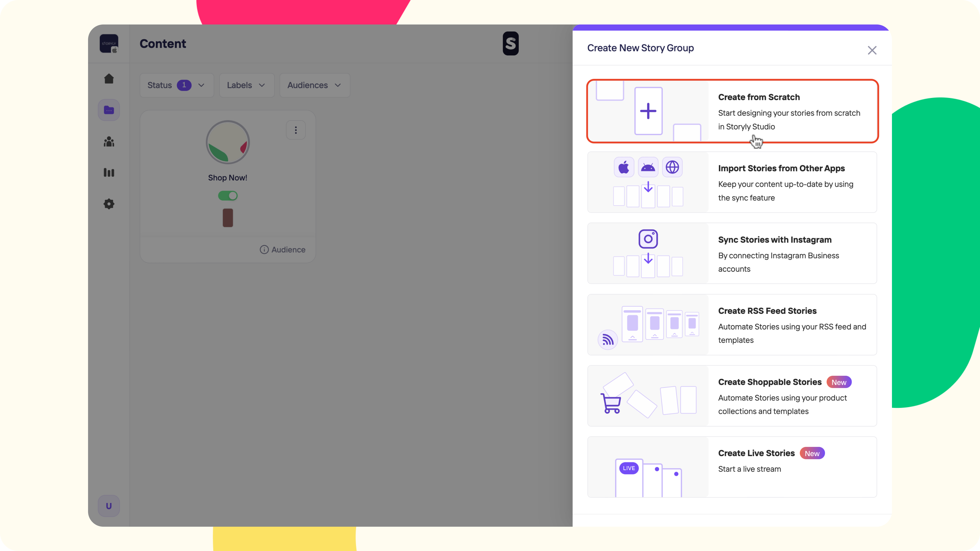
Task: Expand the Audiences filter dropdown
Action: pos(314,85)
